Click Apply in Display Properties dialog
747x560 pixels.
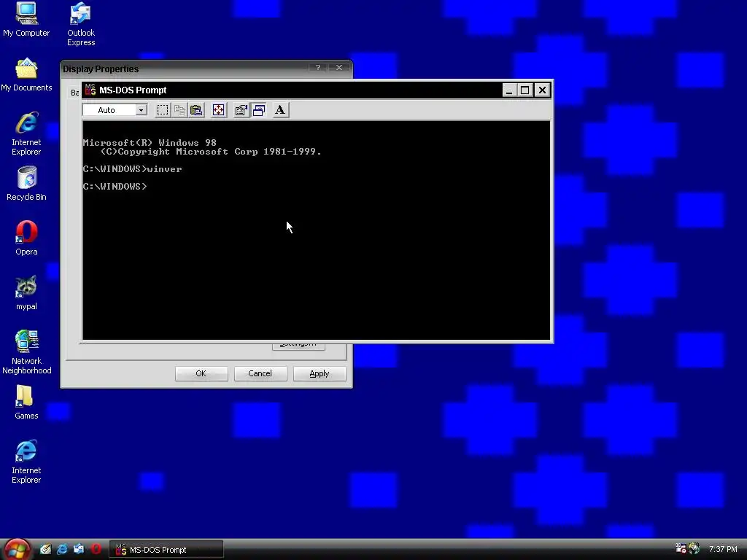(x=320, y=373)
